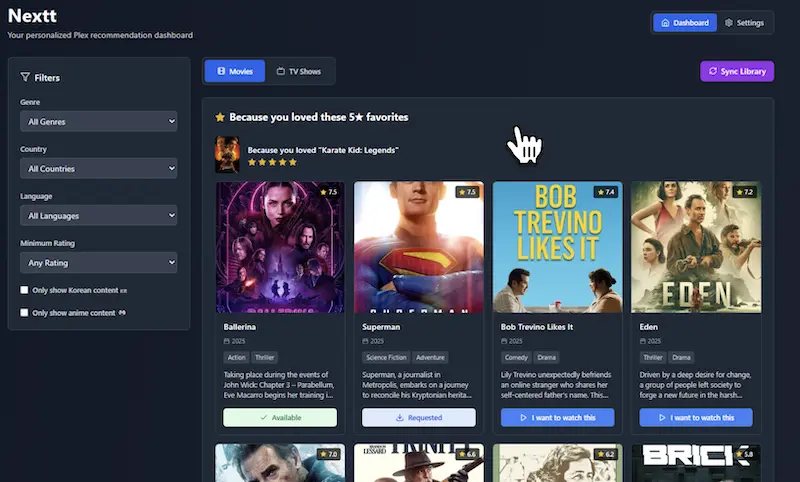Image resolution: width=800 pixels, height=482 pixels.
Task: Click the Adventure tag on Superman
Action: [x=430, y=358]
